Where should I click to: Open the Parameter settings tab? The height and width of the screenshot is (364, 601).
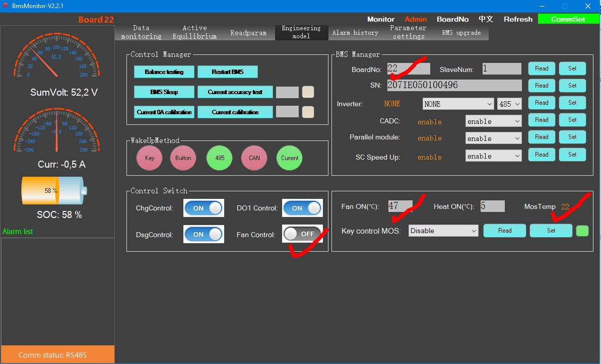tap(408, 32)
